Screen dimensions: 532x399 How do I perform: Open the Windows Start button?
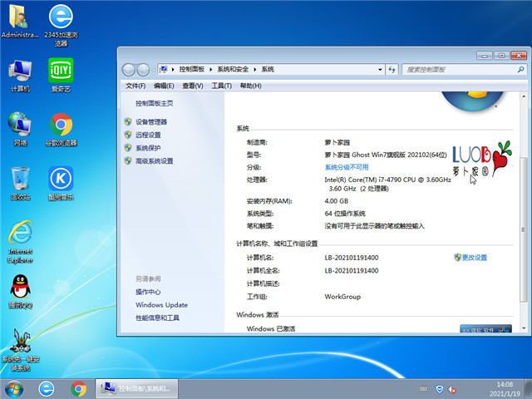click(x=13, y=389)
